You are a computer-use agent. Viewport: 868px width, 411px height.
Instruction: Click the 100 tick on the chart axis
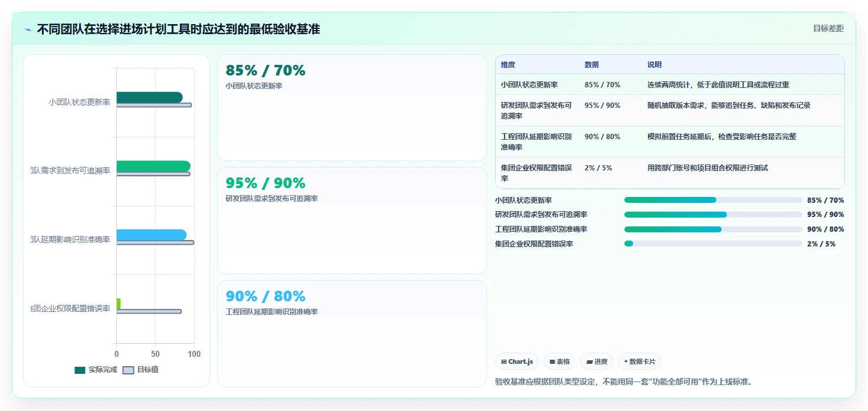pyautogui.click(x=194, y=354)
